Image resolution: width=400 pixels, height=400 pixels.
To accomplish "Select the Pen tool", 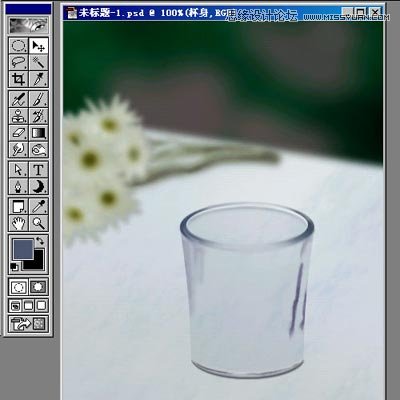I will (19, 186).
